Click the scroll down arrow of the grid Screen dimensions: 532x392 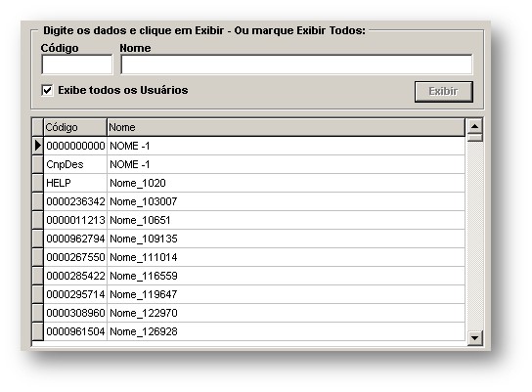[474, 337]
